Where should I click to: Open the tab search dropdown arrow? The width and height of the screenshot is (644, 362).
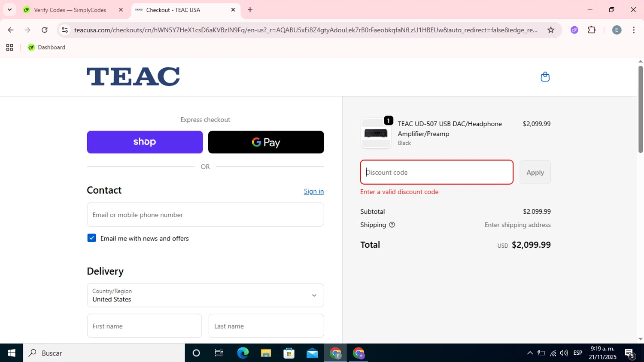(x=9, y=9)
